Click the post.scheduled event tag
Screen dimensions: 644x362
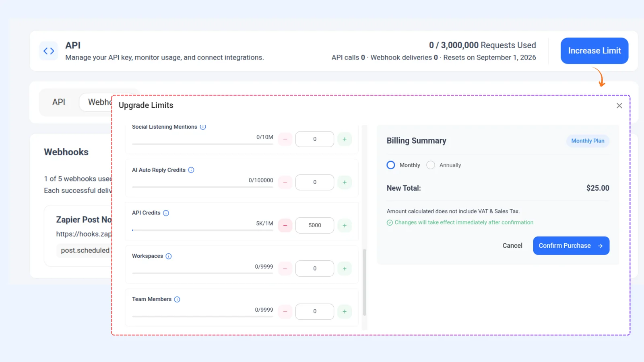pyautogui.click(x=85, y=250)
